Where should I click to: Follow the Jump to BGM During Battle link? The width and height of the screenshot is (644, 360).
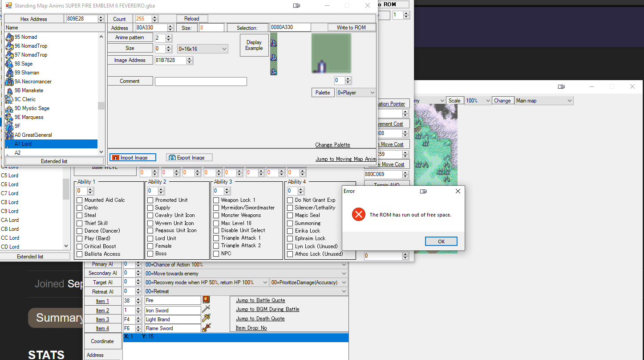tap(267, 309)
